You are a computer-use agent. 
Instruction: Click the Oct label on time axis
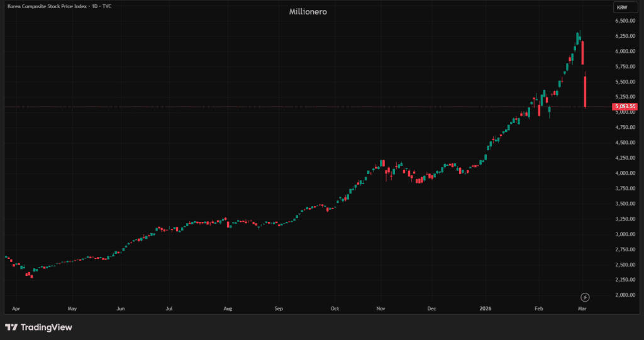pos(335,309)
